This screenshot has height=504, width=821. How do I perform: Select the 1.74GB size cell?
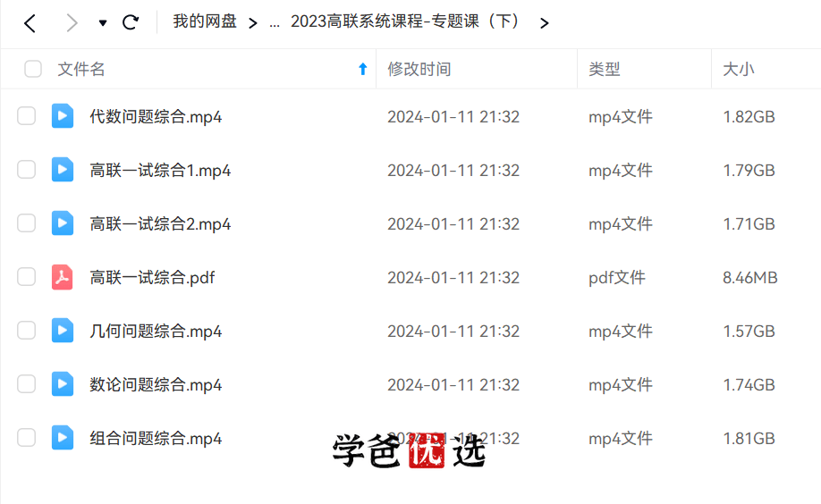pyautogui.click(x=749, y=385)
